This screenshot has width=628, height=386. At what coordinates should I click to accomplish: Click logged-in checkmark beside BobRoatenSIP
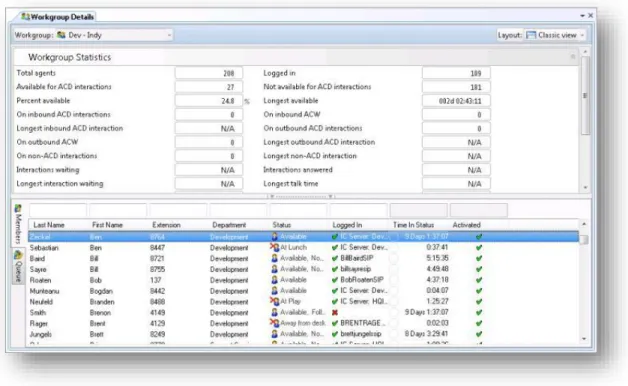pos(335,280)
